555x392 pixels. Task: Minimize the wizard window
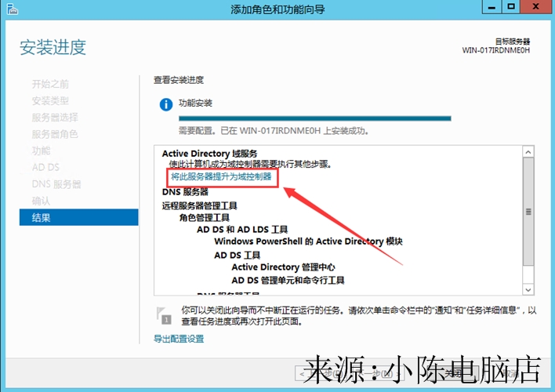(x=492, y=7)
